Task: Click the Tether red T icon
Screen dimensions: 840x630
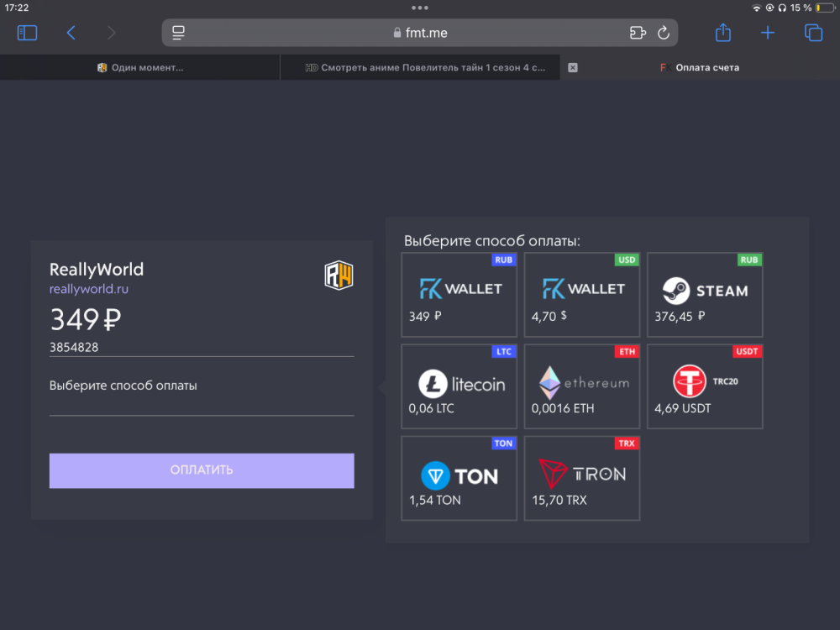Action: (x=689, y=381)
